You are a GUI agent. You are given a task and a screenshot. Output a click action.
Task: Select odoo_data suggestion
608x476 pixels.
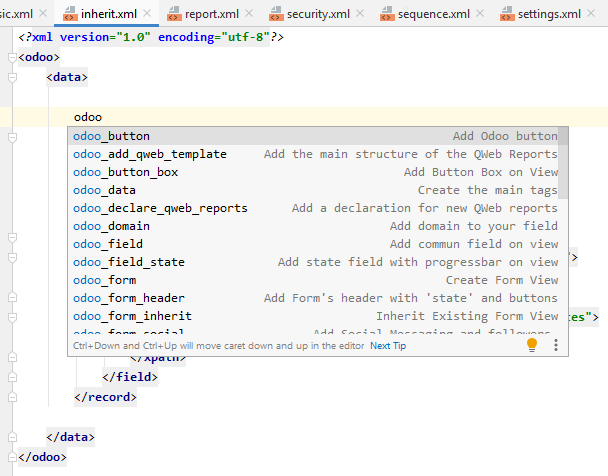pos(313,190)
